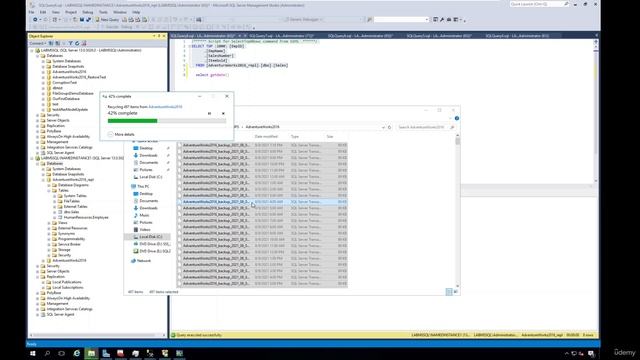This screenshot has width=640, height=360.
Task: Sort by Size column in File Explorer
Action: click(x=330, y=137)
